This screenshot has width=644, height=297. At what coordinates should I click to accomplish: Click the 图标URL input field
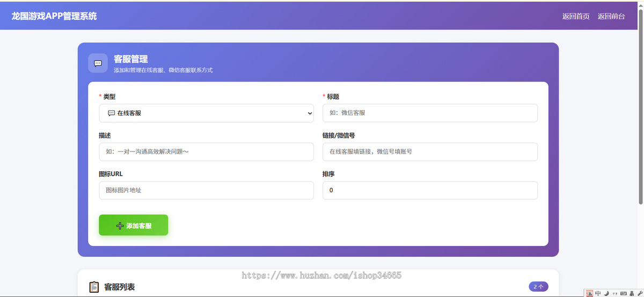point(206,191)
